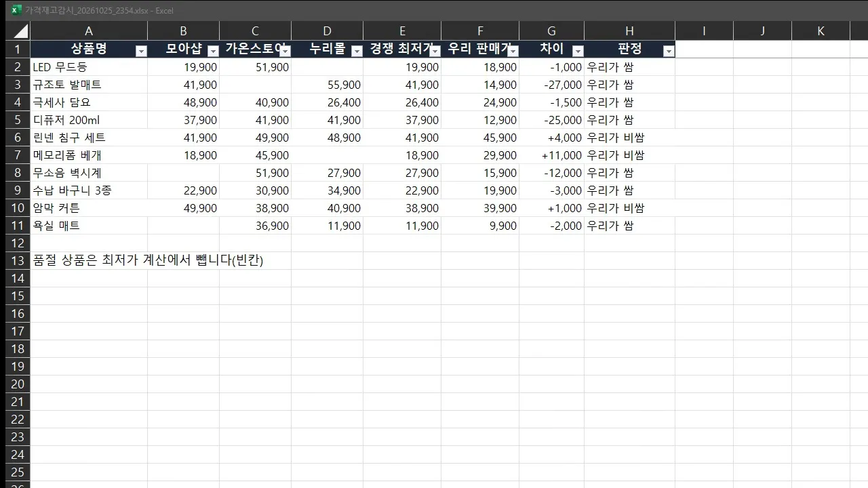Show filter options for 경쟁 최저가
Image resolution: width=868 pixels, height=488 pixels.
pyautogui.click(x=435, y=51)
